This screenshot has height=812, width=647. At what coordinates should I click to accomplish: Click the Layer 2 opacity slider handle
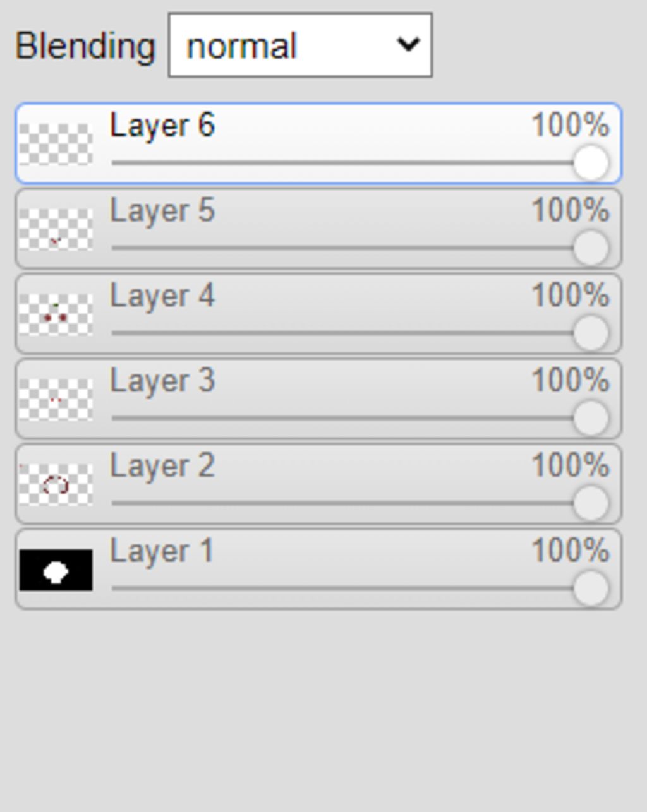591,504
